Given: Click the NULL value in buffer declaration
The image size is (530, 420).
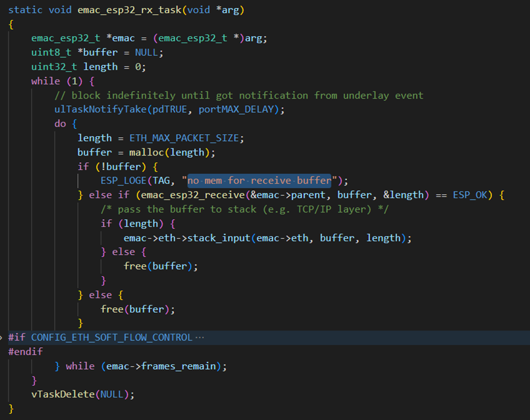Looking at the screenshot, I should tap(146, 52).
